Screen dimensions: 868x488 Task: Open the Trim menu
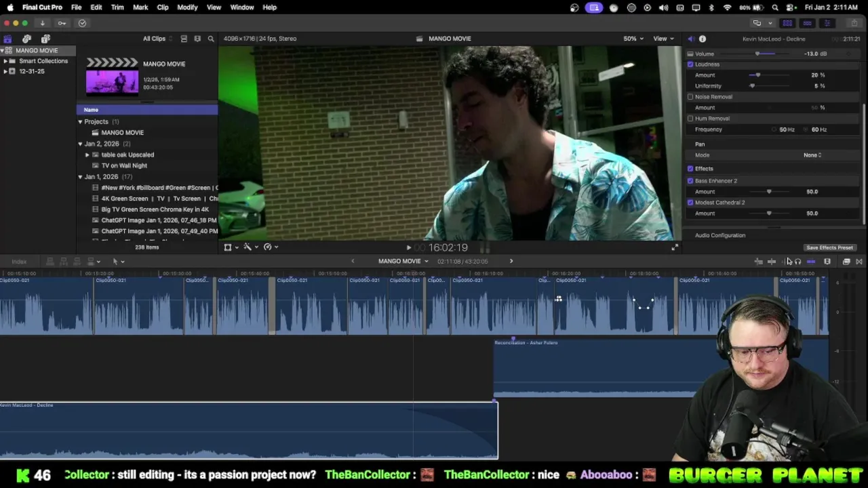(x=117, y=7)
